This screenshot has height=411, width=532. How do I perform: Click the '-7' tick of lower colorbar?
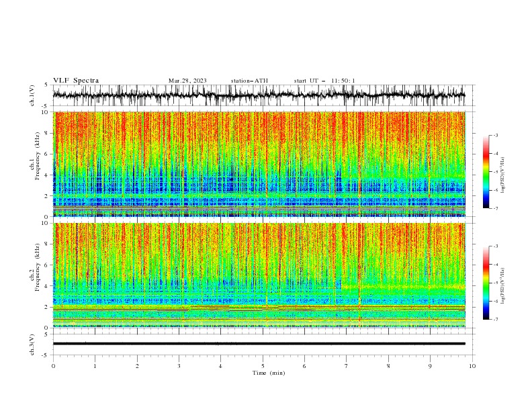496,319
